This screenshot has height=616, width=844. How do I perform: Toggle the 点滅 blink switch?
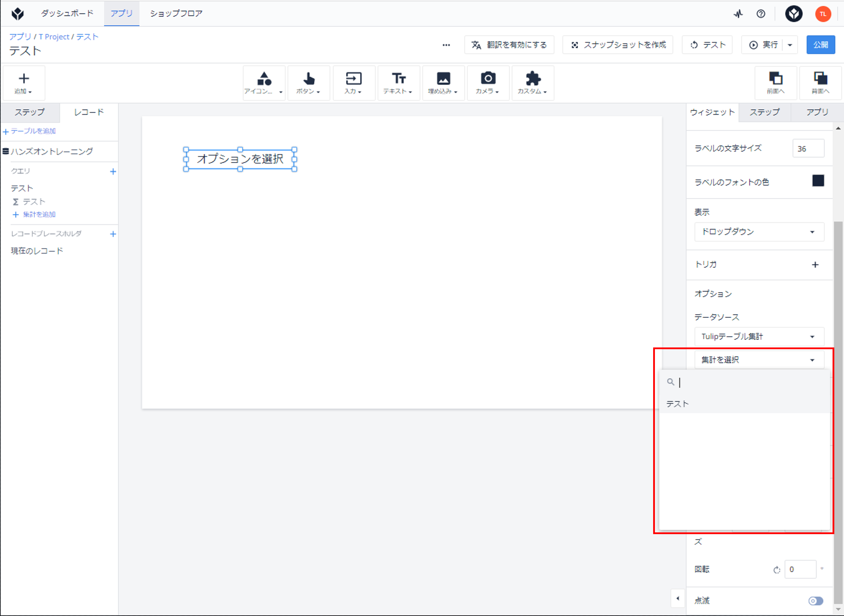(x=815, y=601)
